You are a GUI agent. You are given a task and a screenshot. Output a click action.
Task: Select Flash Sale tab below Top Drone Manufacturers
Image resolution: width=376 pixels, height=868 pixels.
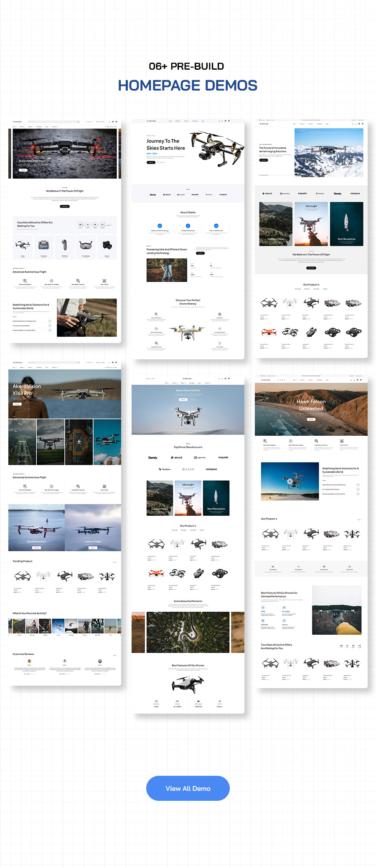(x=202, y=530)
